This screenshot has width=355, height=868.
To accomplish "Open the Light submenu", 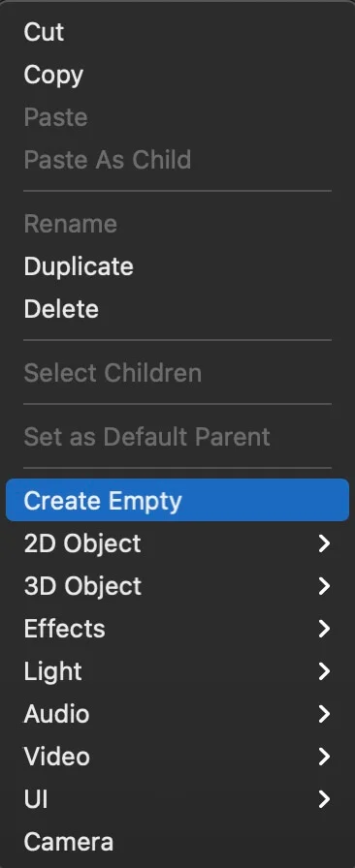I will (x=177, y=671).
